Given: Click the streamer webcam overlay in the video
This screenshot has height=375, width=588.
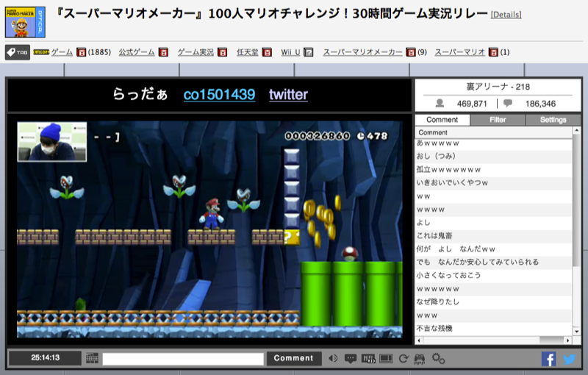Looking at the screenshot, I should coord(51,142).
